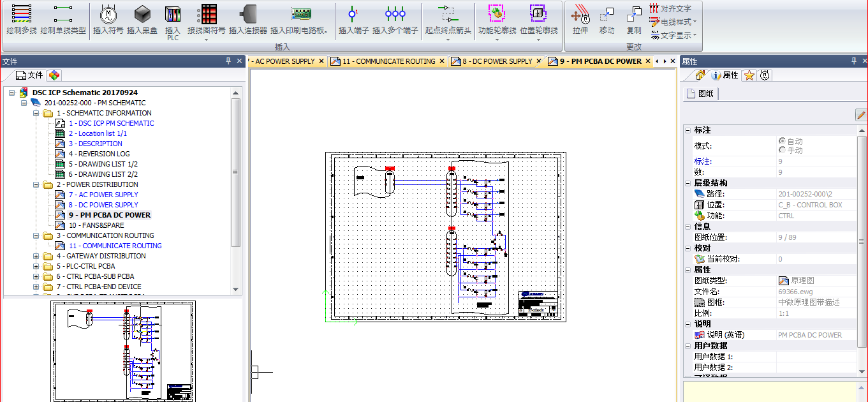
Task: Click 插入黑盒 insert black box icon
Action: point(142,19)
